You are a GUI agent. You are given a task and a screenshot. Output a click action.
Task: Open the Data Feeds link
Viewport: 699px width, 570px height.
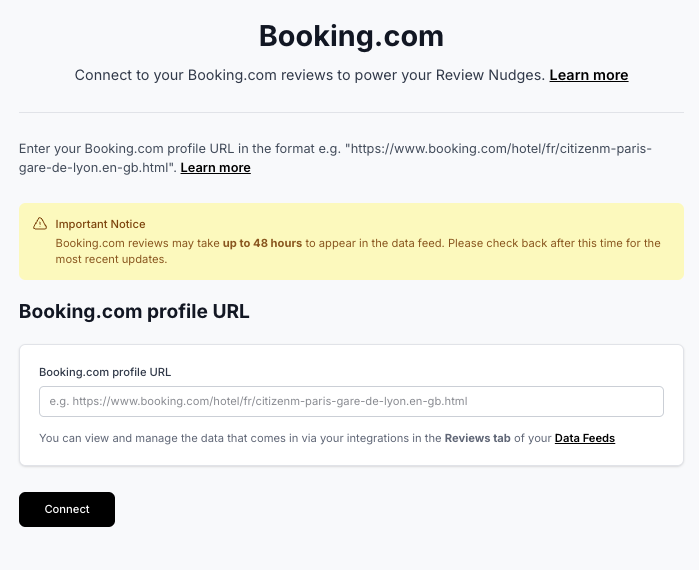click(584, 439)
